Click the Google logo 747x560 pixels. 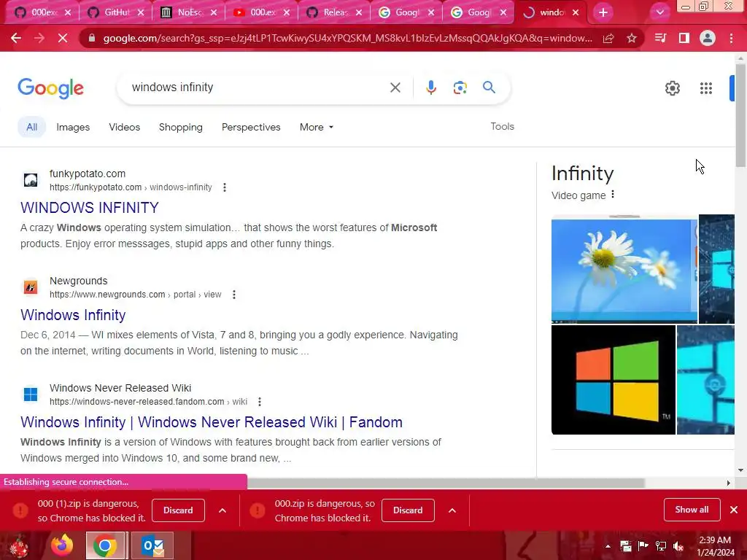click(x=50, y=88)
